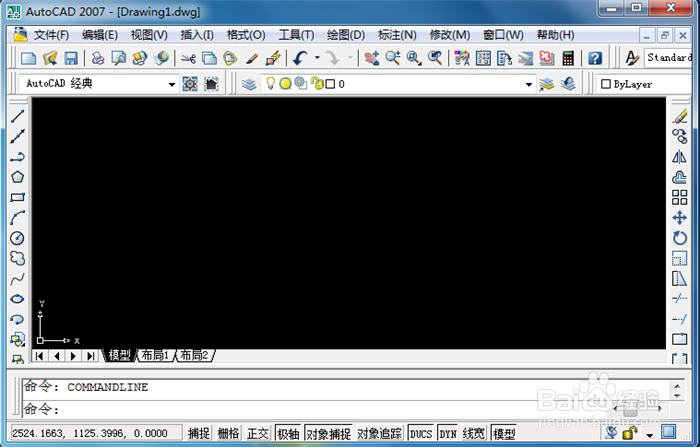Select the Array tool

[x=680, y=197]
